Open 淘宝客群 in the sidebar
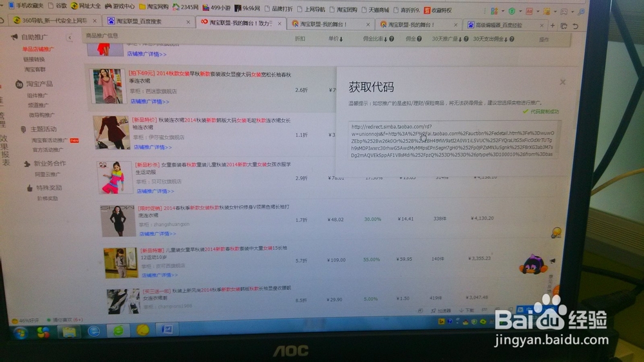Screen dimensions: 644x362 (x=35, y=70)
